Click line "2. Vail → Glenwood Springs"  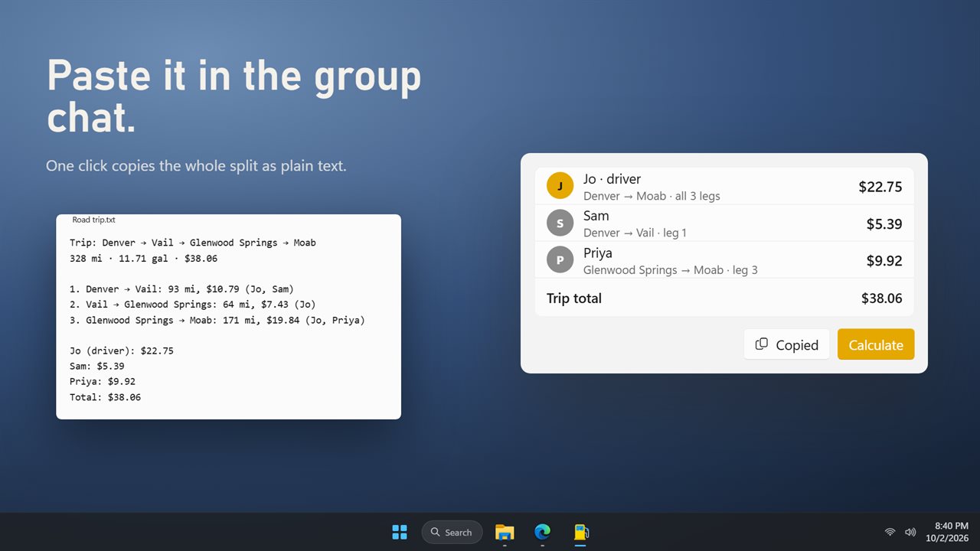192,305
